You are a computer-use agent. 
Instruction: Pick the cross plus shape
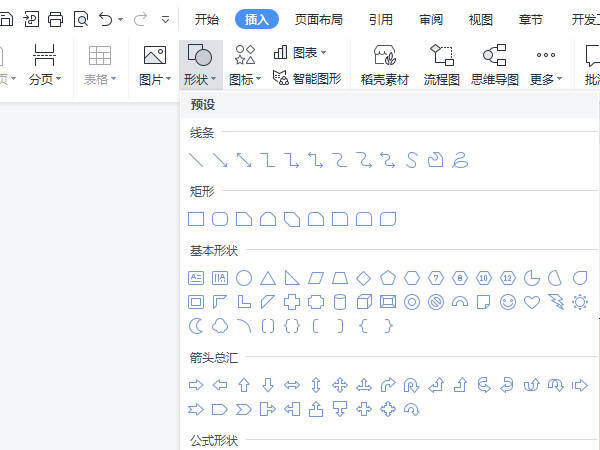[x=292, y=302]
